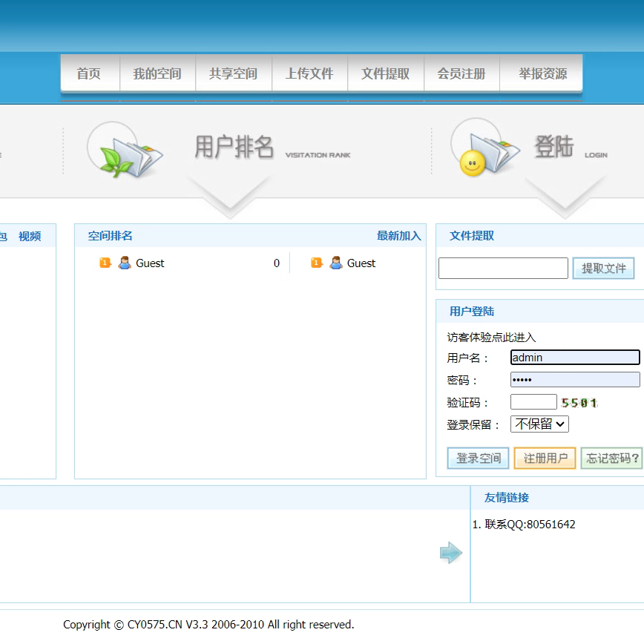The image size is (644, 644).
Task: Click the 友情链接 heading
Action: click(x=507, y=498)
